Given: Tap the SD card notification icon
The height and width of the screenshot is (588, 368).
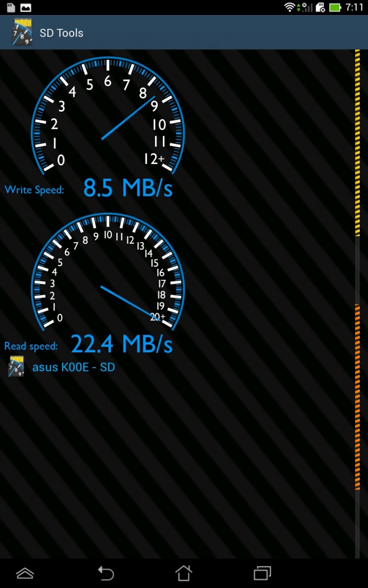Looking at the screenshot, I should pos(11,7).
